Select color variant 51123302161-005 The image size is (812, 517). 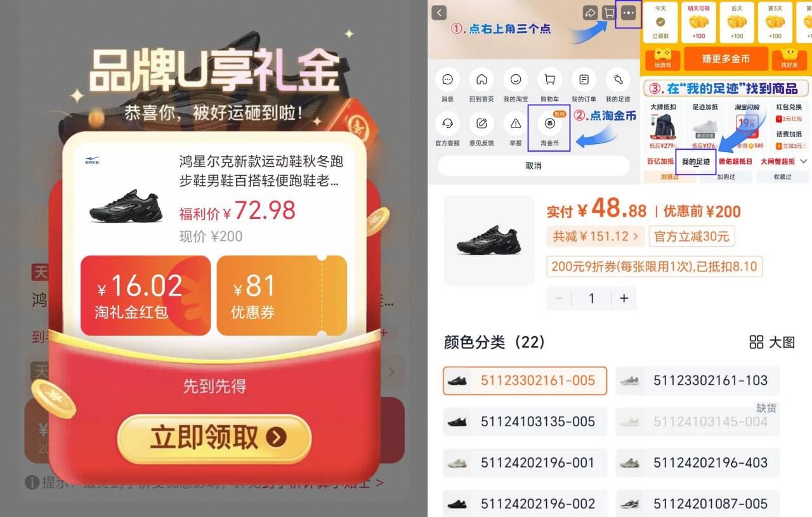525,381
